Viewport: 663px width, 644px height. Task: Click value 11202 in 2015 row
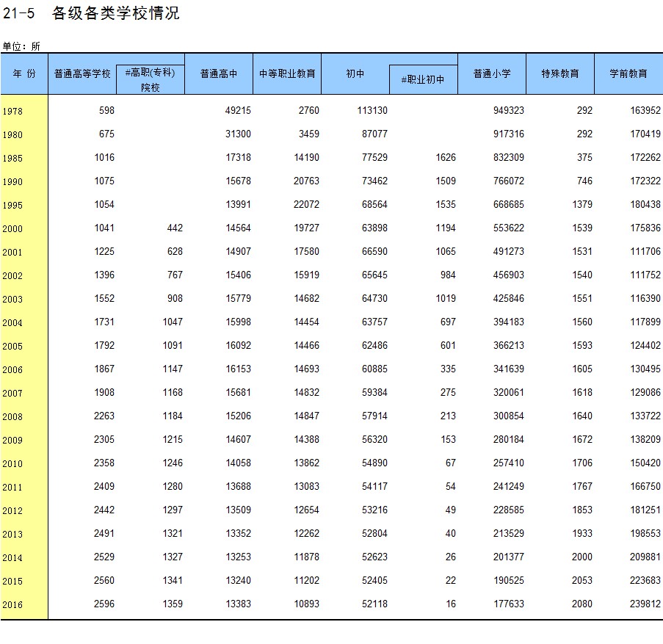point(307,580)
